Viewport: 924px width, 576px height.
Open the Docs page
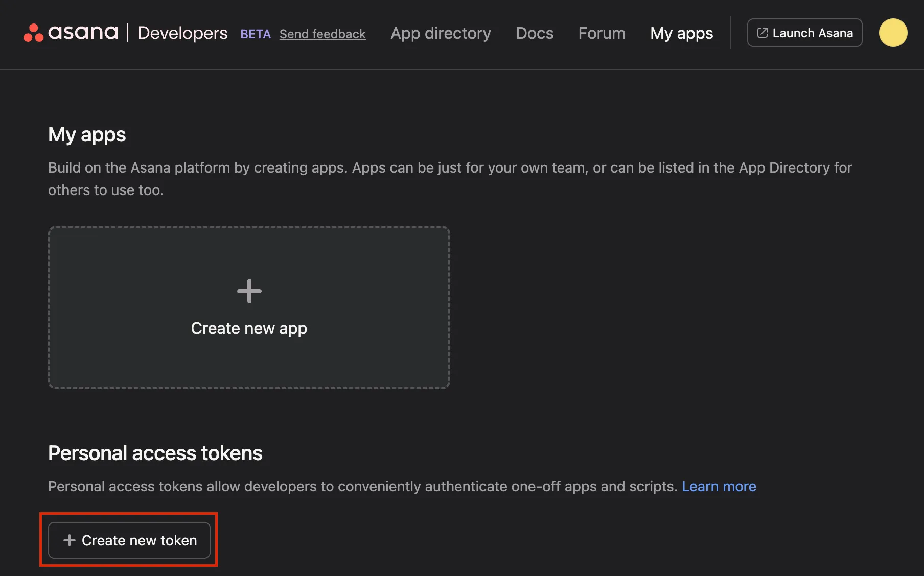click(x=535, y=33)
